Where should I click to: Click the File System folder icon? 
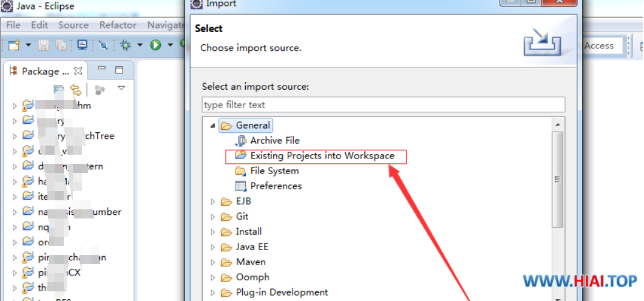tap(240, 171)
